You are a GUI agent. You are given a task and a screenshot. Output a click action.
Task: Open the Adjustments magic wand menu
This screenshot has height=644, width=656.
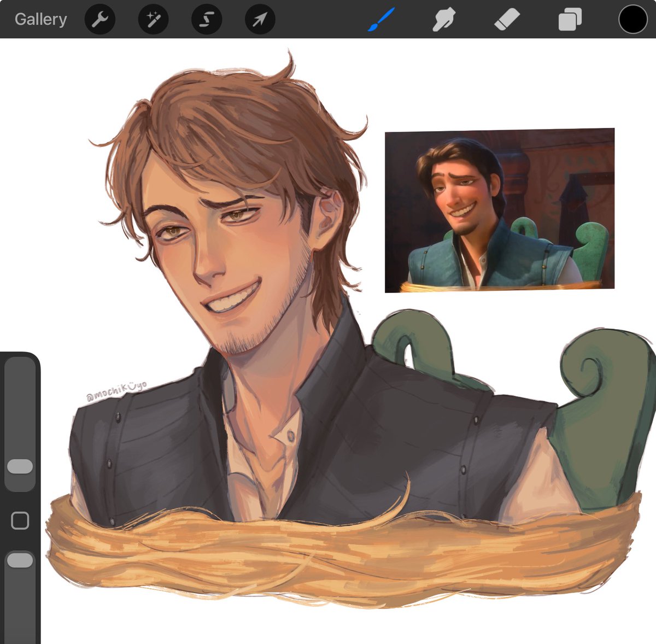coord(153,20)
